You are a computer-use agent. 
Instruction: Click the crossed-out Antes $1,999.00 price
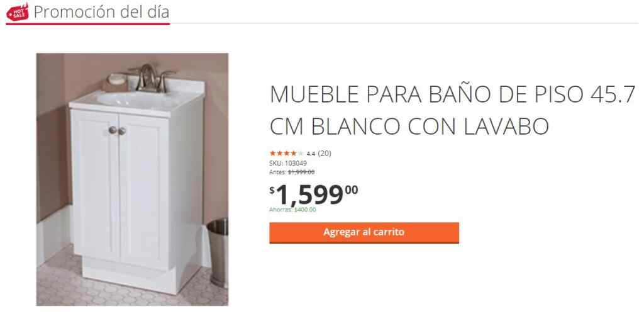292,172
